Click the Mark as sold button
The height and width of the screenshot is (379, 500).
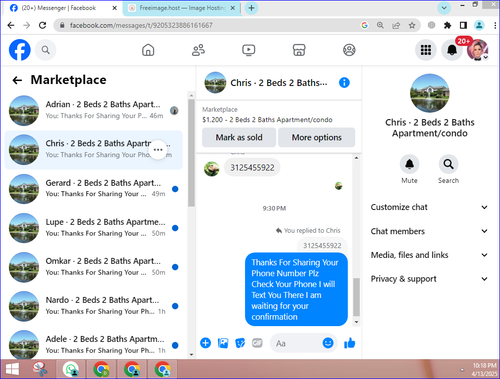pyautogui.click(x=239, y=137)
